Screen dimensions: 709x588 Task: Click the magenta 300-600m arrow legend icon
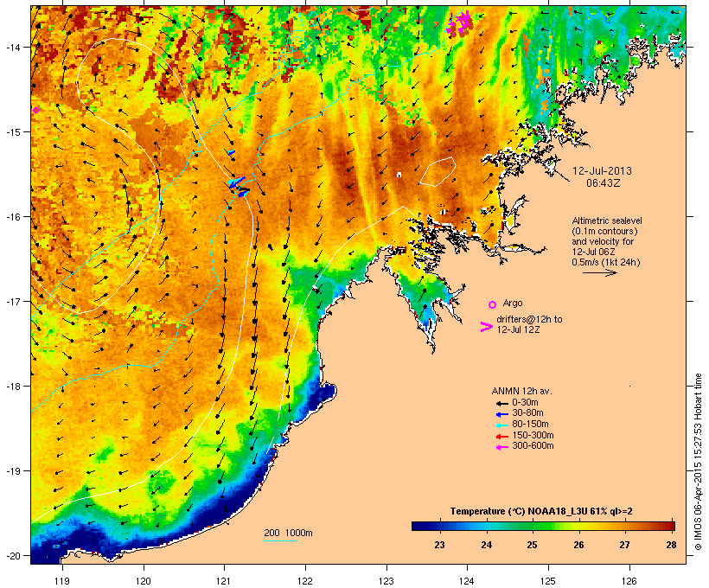(x=501, y=447)
